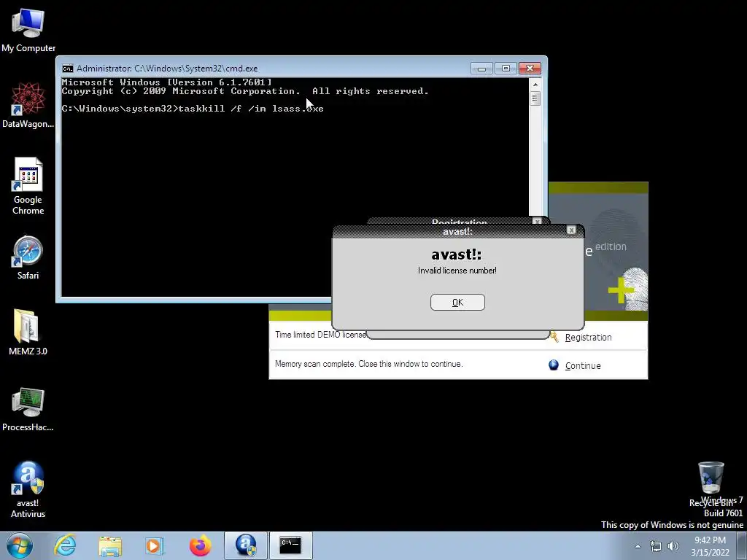
Task: Click the blue globe icon beside Continue
Action: [x=553, y=365]
